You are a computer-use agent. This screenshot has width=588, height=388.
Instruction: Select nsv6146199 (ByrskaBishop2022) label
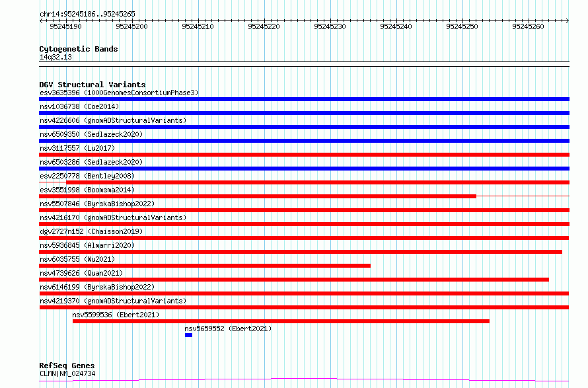[97, 287]
